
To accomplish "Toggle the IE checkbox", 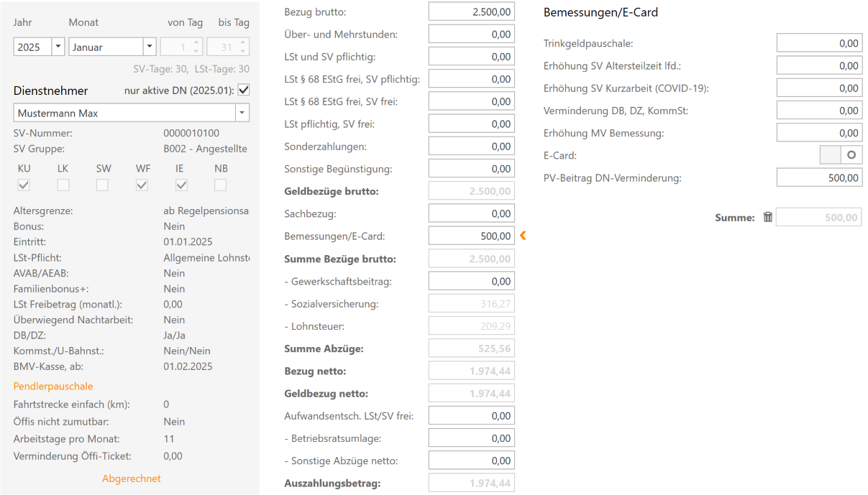I will coord(181,185).
